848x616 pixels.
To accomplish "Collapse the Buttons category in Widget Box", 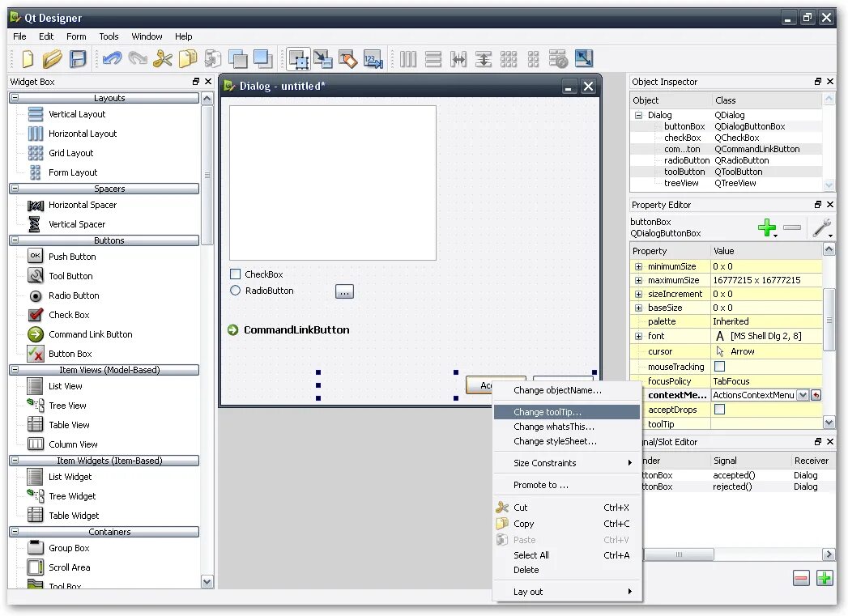I will coord(15,240).
